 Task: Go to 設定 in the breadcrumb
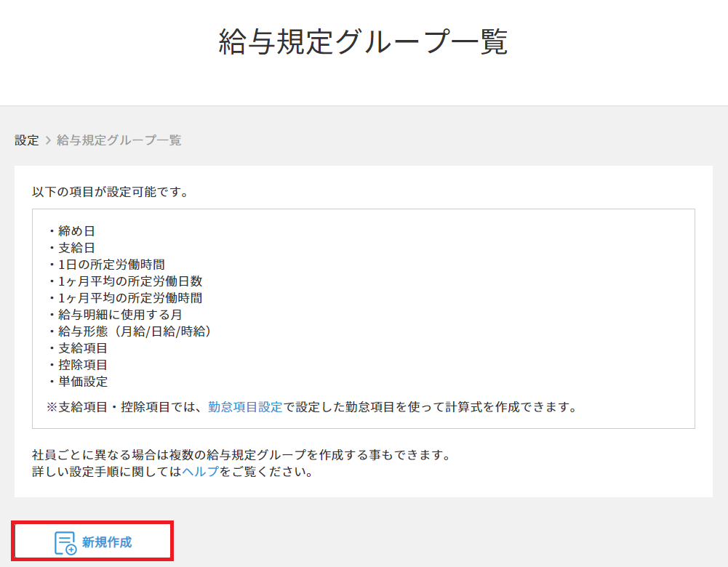click(27, 140)
